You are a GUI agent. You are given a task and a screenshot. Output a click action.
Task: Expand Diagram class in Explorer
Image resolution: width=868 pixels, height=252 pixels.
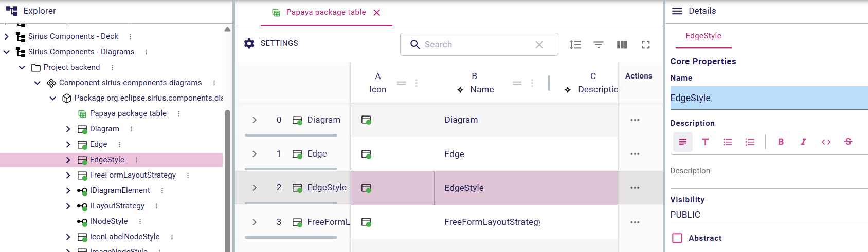(x=68, y=129)
